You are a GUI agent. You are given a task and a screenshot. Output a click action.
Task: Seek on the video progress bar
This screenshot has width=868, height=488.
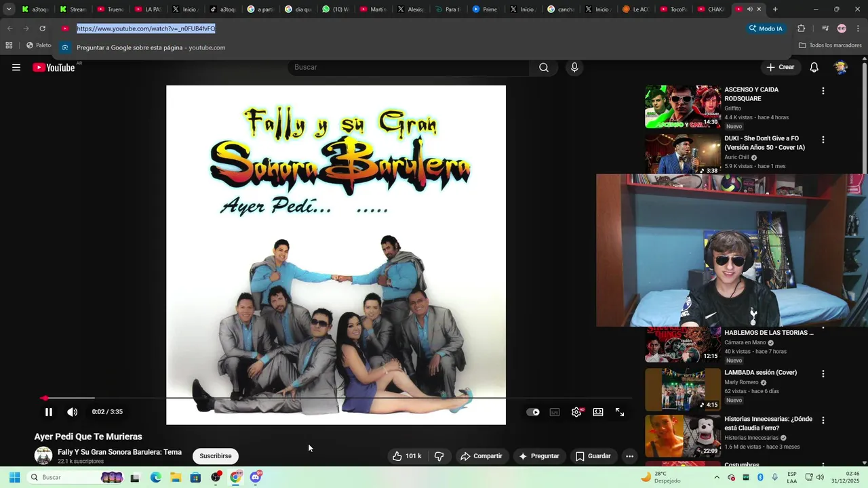pyautogui.click(x=336, y=398)
